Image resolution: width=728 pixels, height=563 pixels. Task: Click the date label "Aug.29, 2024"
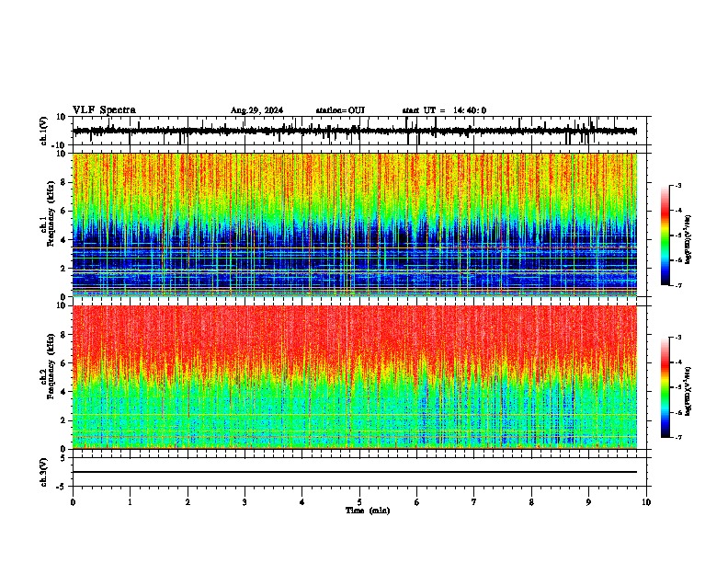tap(256, 110)
